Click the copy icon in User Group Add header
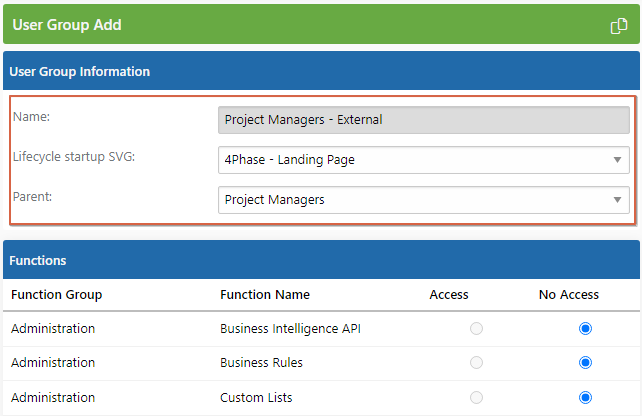642x416 pixels. point(619,25)
